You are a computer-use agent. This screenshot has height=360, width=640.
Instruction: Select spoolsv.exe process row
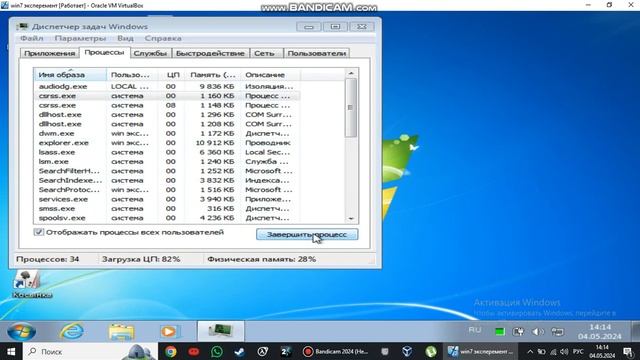pyautogui.click(x=167, y=218)
